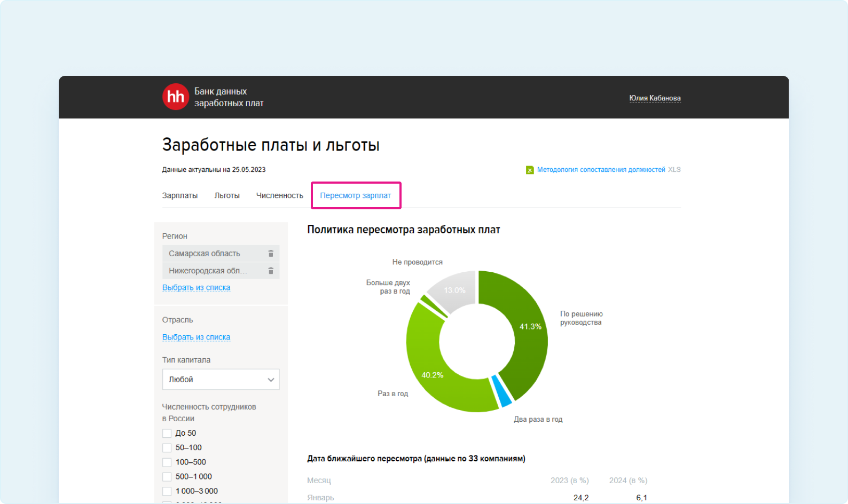
Task: Open the Численность tab
Action: 280,195
